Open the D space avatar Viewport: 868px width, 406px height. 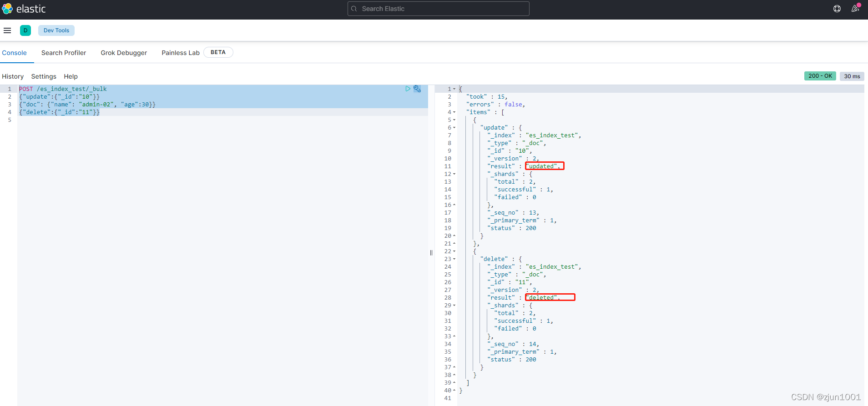click(25, 30)
